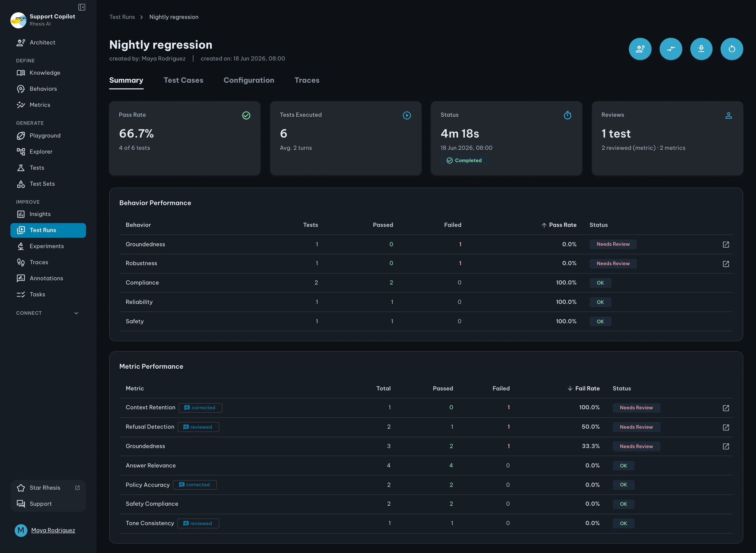The height and width of the screenshot is (553, 756).
Task: Open Metrics in the sidebar
Action: tap(48, 105)
